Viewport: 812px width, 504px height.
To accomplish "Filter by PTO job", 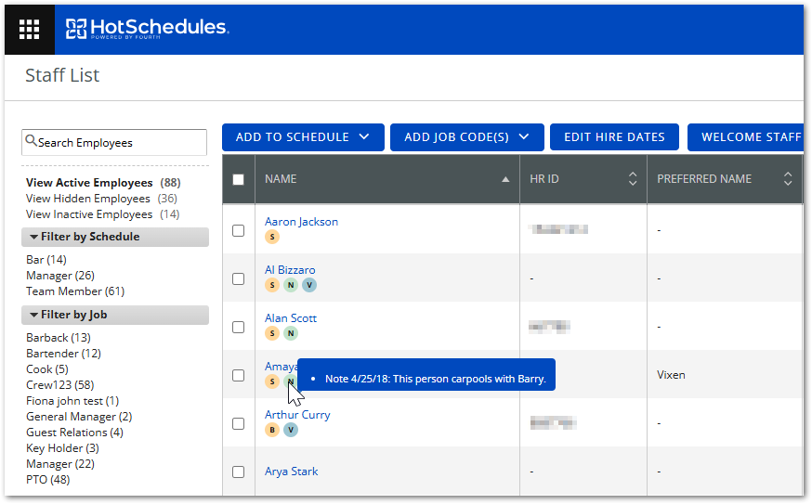I will (x=47, y=480).
